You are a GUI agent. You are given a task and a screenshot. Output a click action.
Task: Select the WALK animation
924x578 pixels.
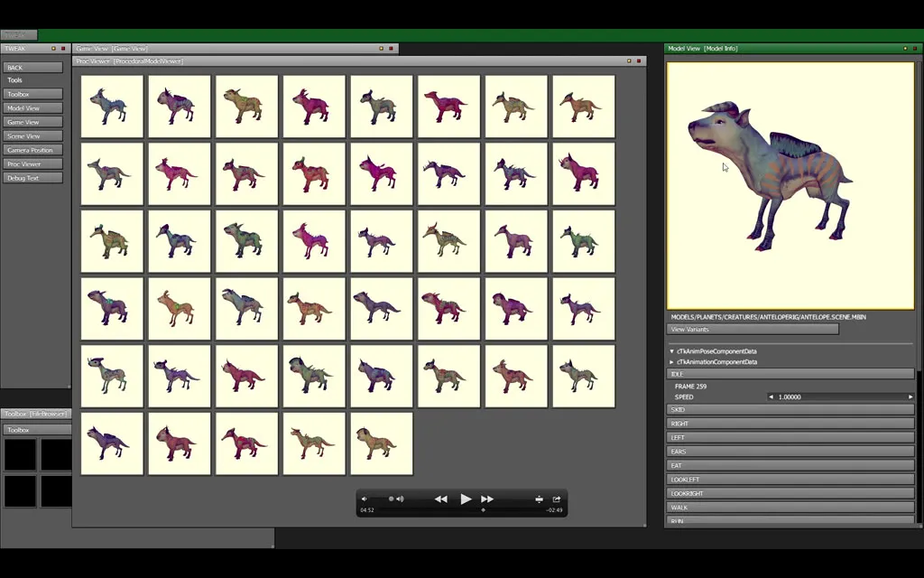(x=790, y=508)
